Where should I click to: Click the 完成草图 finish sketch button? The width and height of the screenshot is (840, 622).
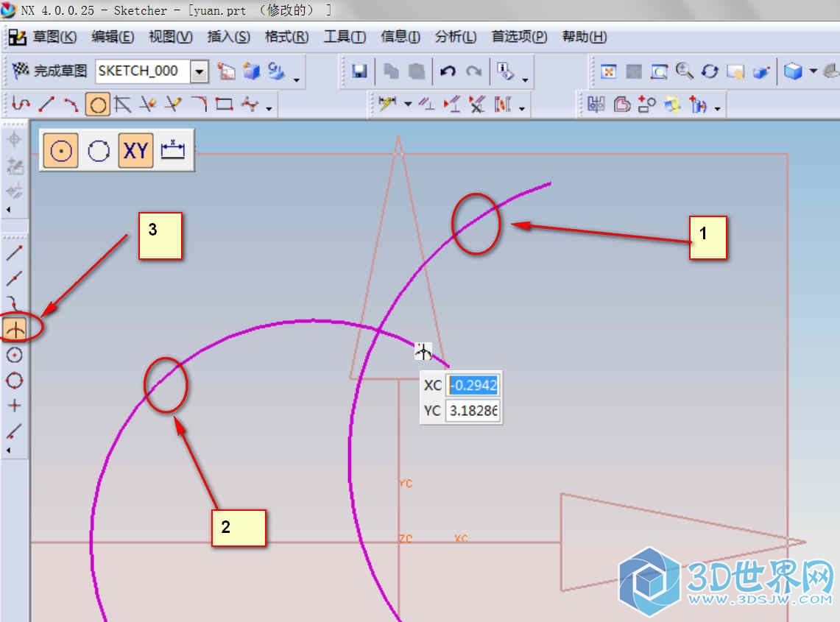50,71
